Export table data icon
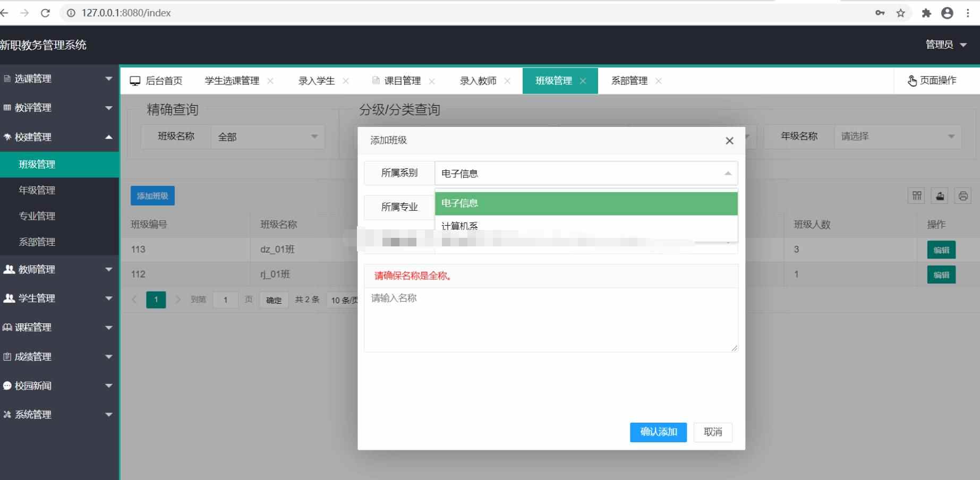This screenshot has width=980, height=480. click(x=940, y=196)
